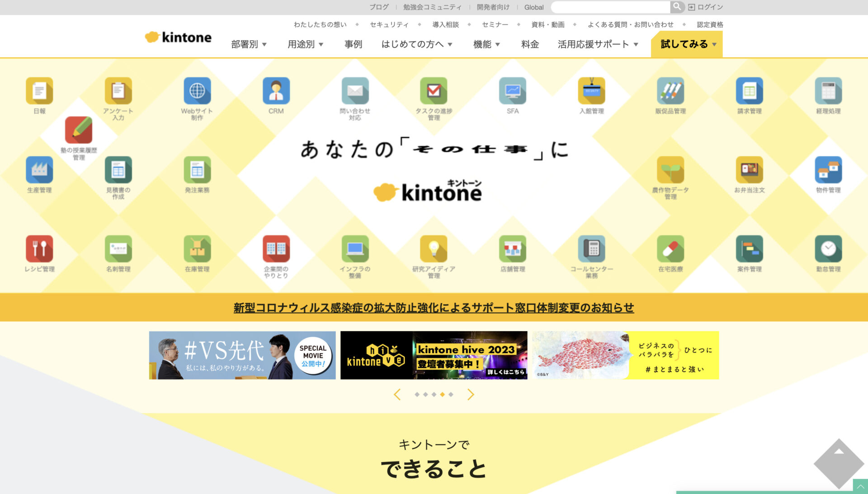Viewport: 868px width, 494px height.
Task: Select the fourth carousel pagination dot
Action: point(443,394)
